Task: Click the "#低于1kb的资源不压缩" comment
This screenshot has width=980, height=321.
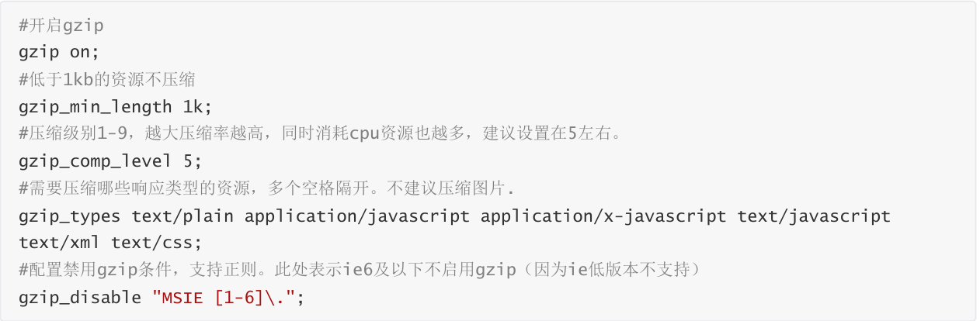Action: point(106,79)
